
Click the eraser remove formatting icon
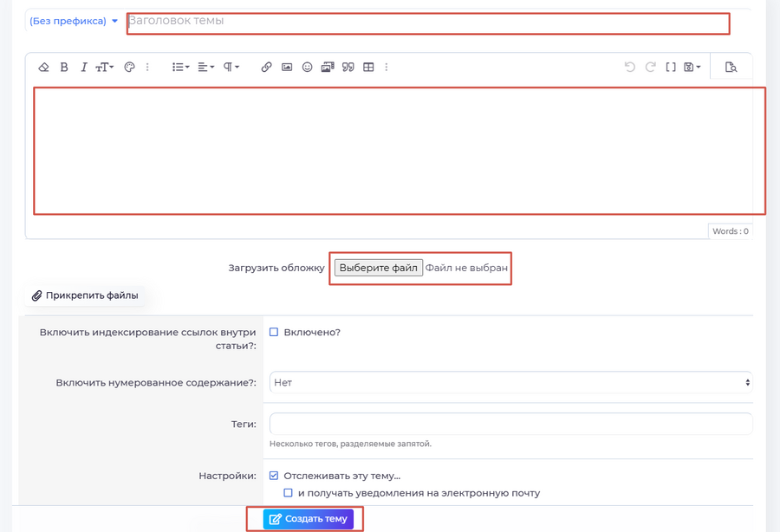[44, 67]
